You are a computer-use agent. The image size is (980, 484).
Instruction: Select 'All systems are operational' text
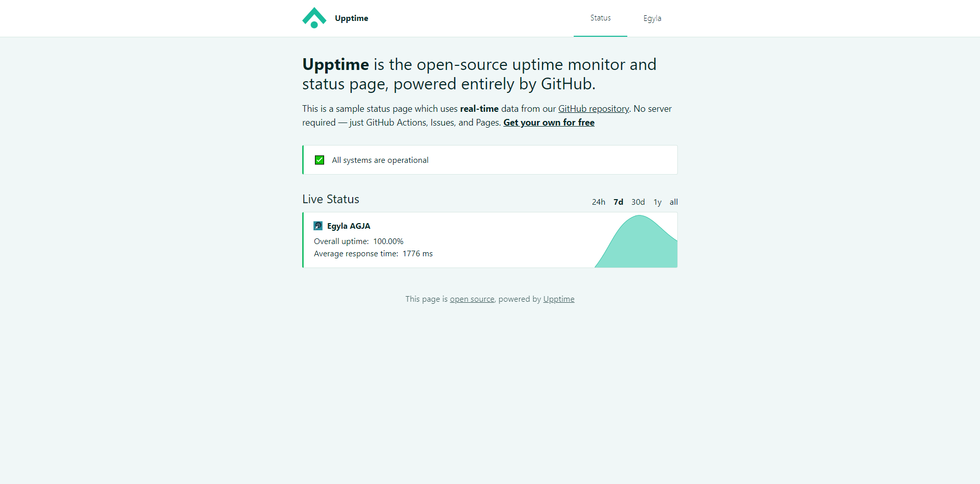pyautogui.click(x=380, y=160)
